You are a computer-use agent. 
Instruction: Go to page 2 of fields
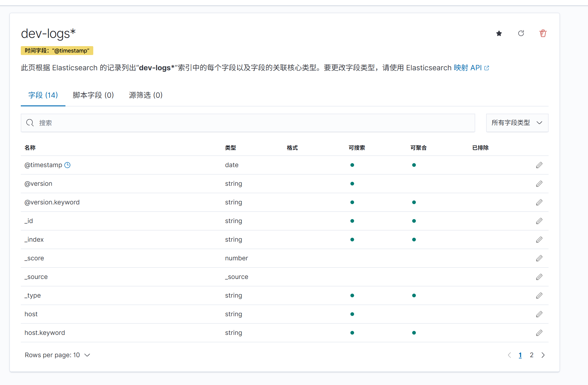point(531,355)
